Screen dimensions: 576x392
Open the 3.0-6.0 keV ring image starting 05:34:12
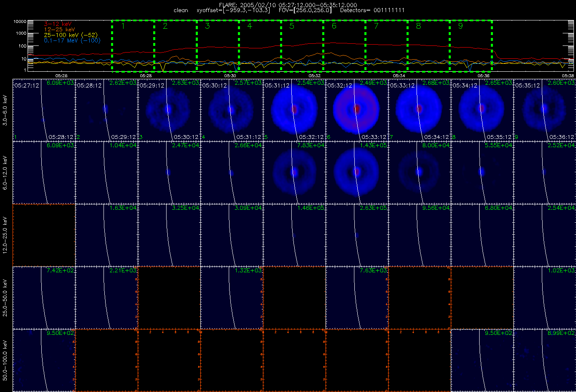481,109
